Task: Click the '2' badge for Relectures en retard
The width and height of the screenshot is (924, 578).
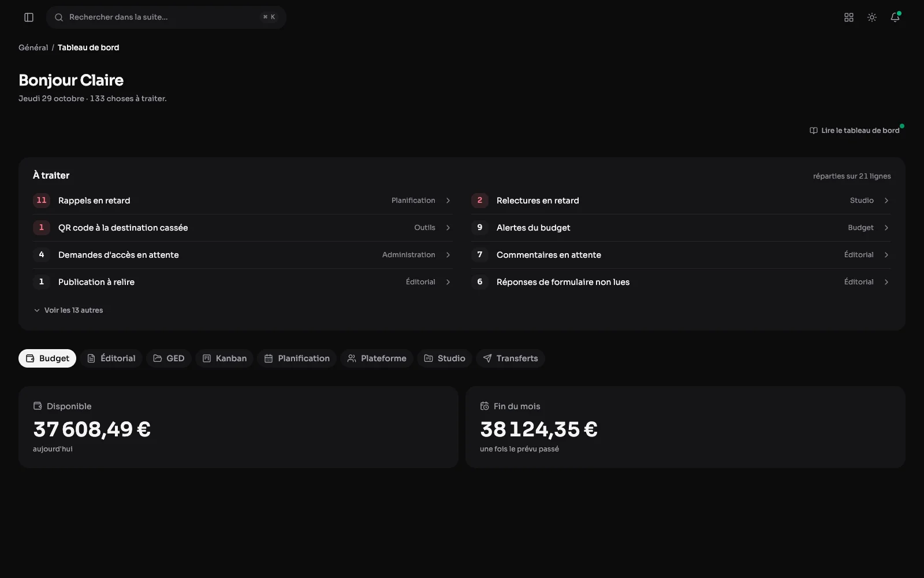Action: [480, 201]
